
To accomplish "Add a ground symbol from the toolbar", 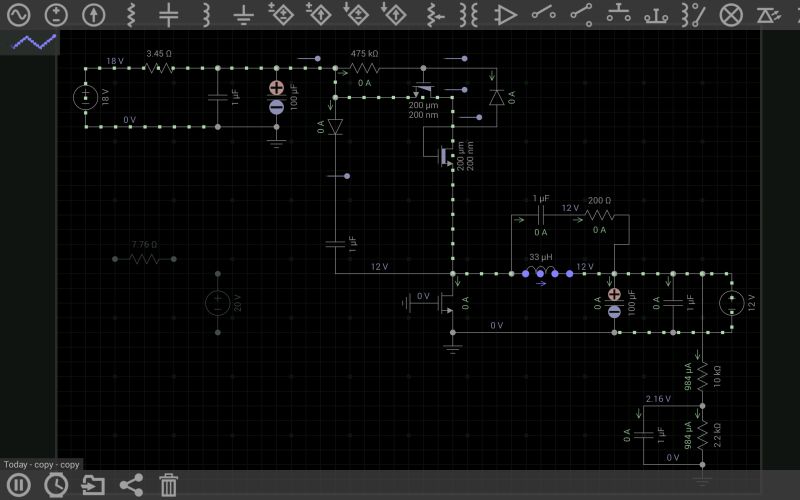I will [243, 14].
